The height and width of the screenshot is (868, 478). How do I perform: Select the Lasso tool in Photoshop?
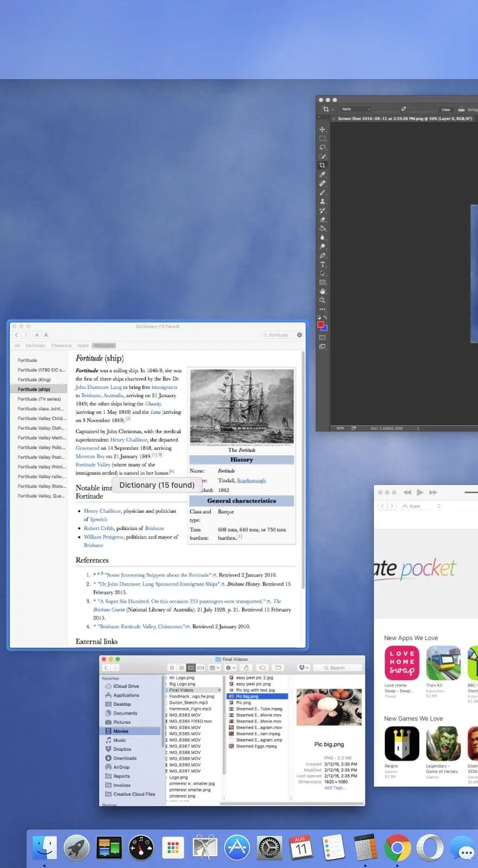(x=322, y=147)
